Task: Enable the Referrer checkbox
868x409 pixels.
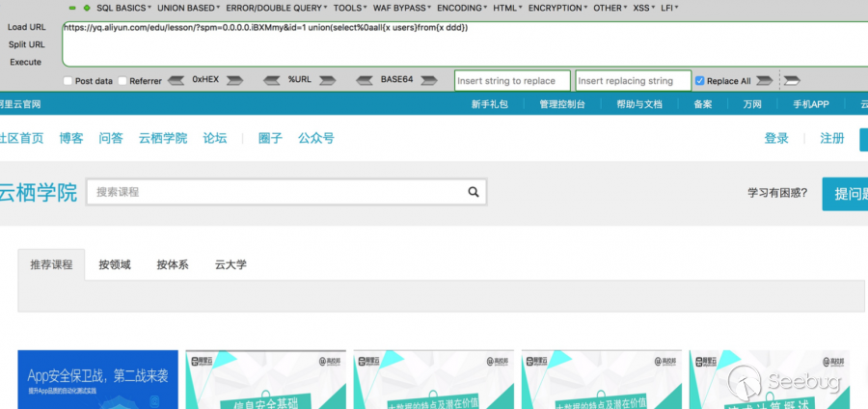Action: pyautogui.click(x=122, y=81)
